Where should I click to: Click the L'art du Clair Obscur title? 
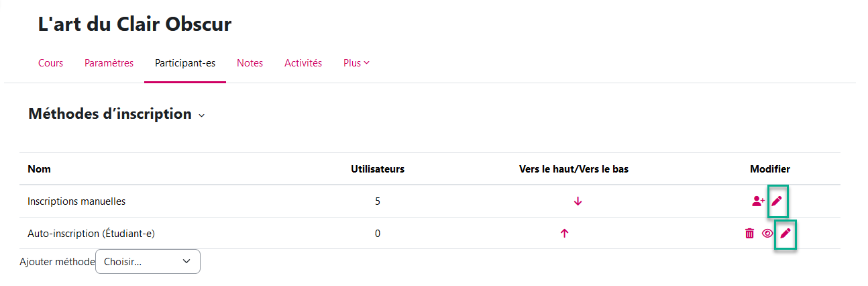pyautogui.click(x=135, y=25)
